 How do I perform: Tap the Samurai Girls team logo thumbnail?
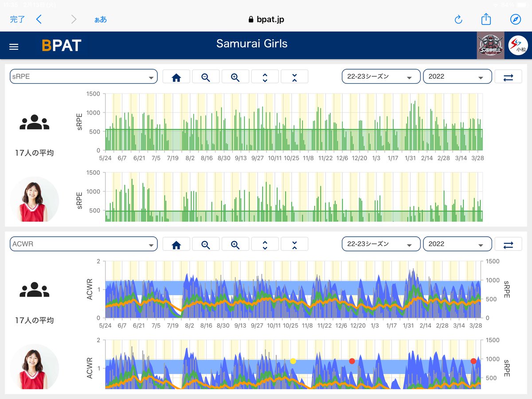490,45
